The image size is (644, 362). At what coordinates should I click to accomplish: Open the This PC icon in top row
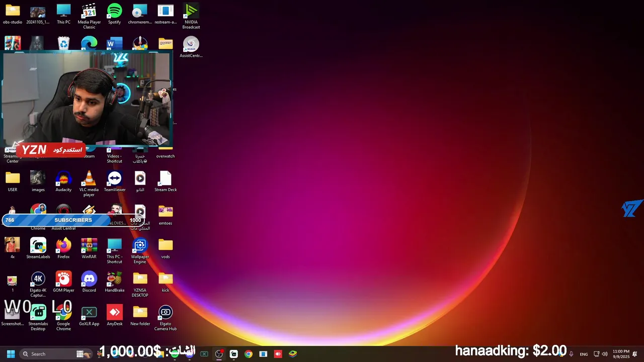[63, 14]
